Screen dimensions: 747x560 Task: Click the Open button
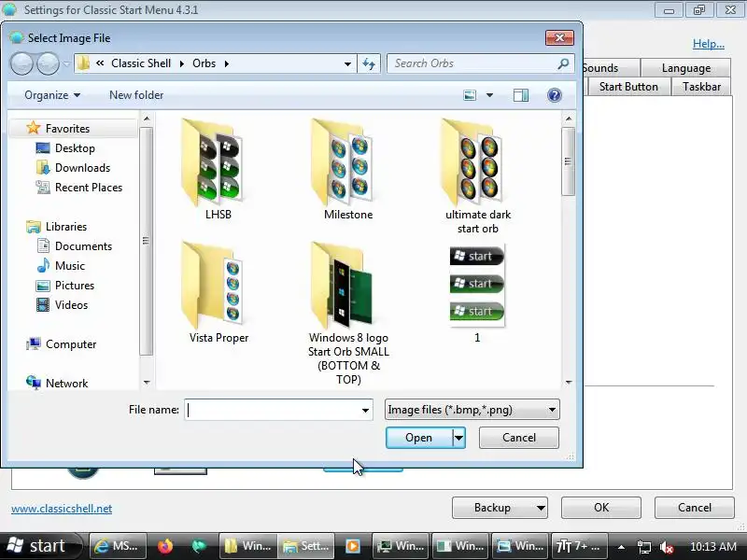click(418, 438)
